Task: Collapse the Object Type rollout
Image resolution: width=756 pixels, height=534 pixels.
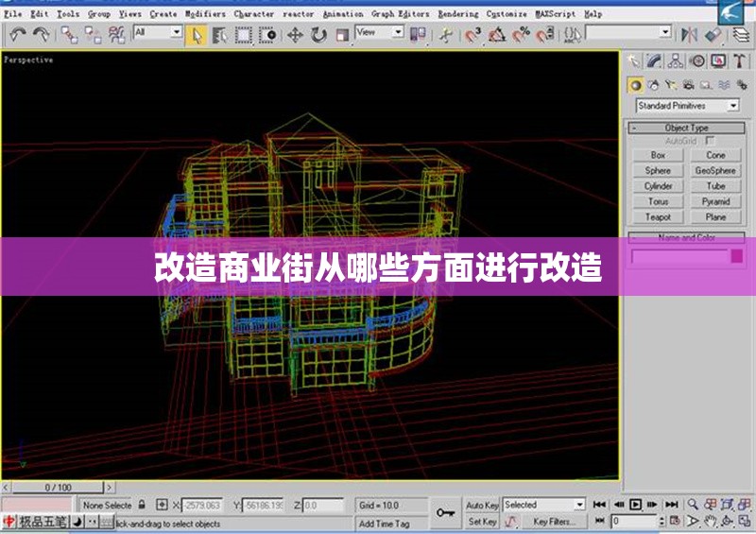Action: [x=686, y=128]
